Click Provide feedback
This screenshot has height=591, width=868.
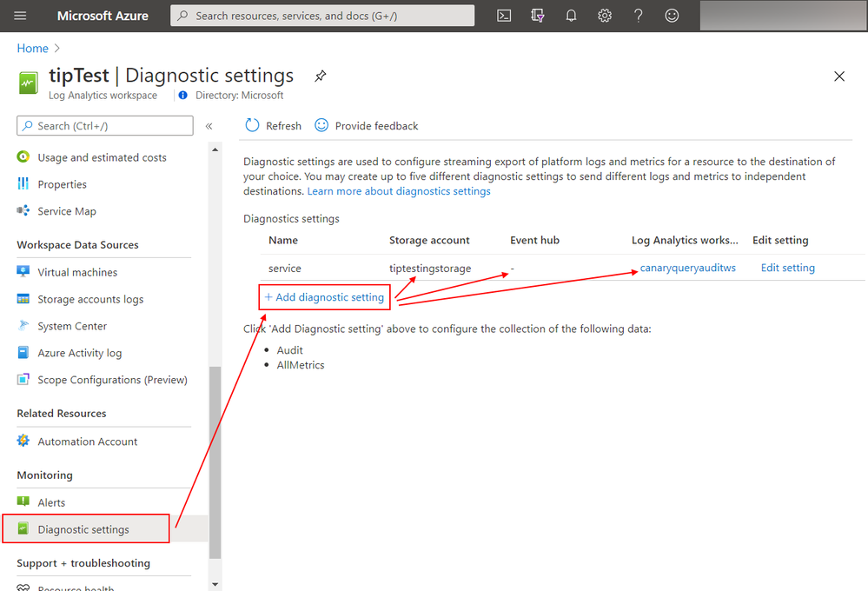coord(376,126)
